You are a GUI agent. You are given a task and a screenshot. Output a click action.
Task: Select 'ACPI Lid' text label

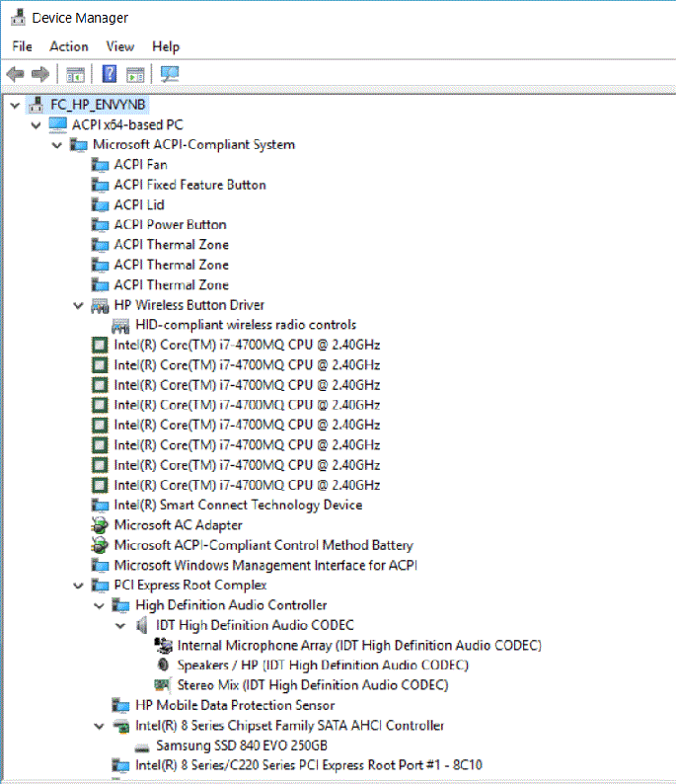pyautogui.click(x=139, y=205)
